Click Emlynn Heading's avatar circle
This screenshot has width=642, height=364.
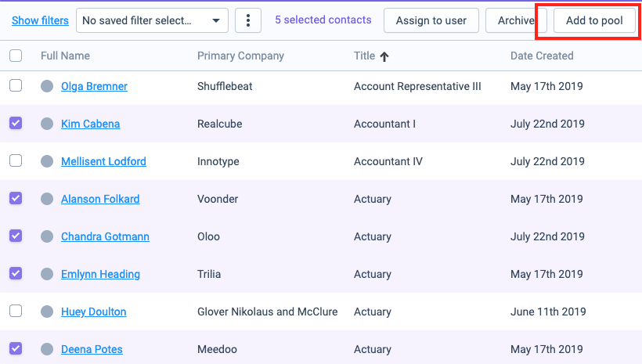[47, 274]
